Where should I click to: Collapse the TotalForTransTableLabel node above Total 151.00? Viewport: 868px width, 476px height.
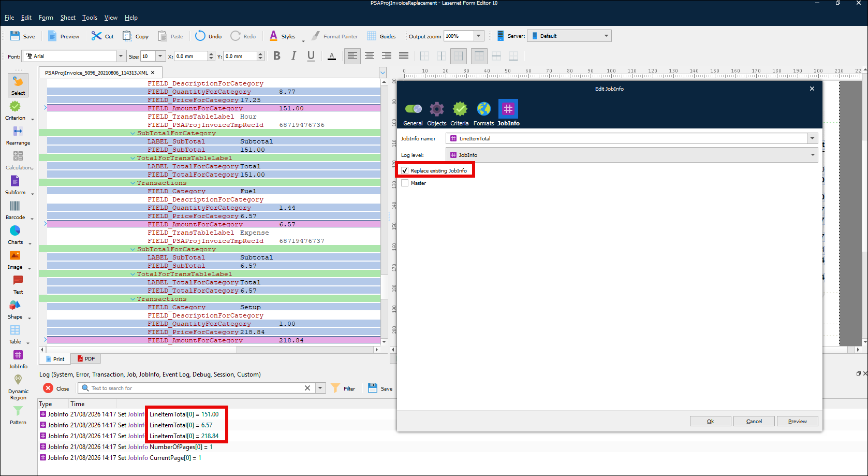point(133,158)
